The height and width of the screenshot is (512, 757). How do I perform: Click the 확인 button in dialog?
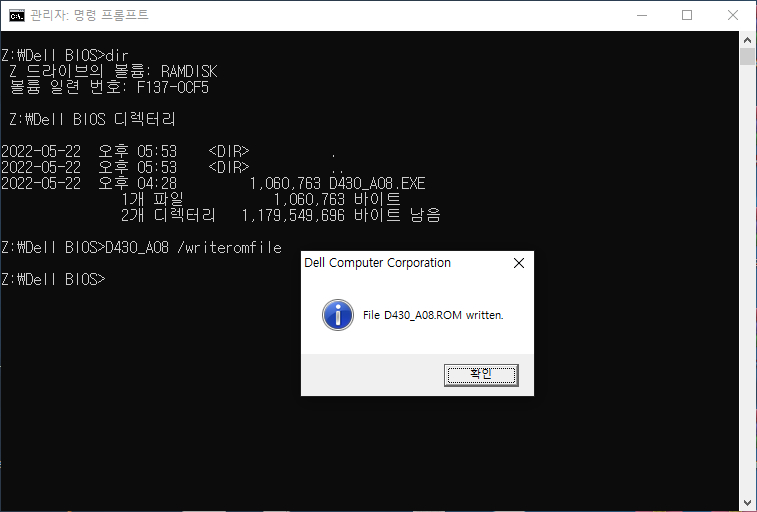coord(481,375)
